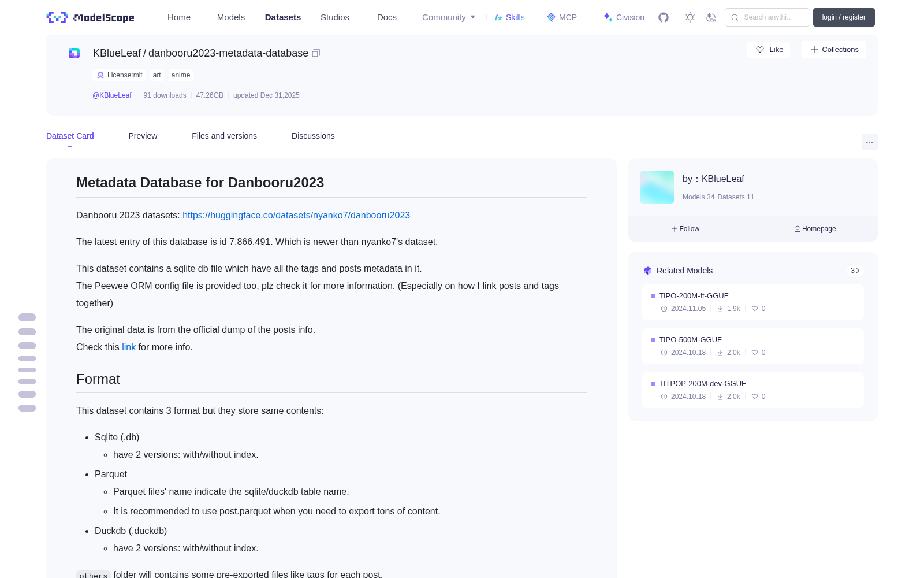Switch to the Discussions tab
The image size is (924, 578).
click(x=313, y=136)
